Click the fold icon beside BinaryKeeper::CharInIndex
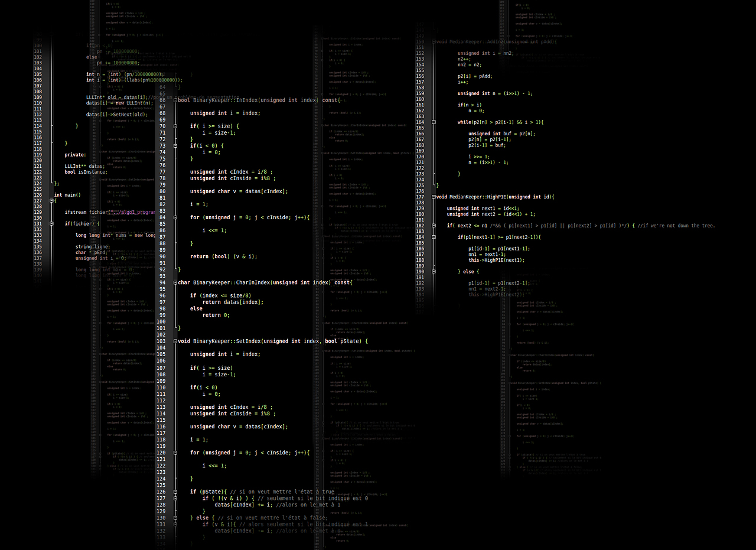The image size is (756, 550). coord(175,282)
